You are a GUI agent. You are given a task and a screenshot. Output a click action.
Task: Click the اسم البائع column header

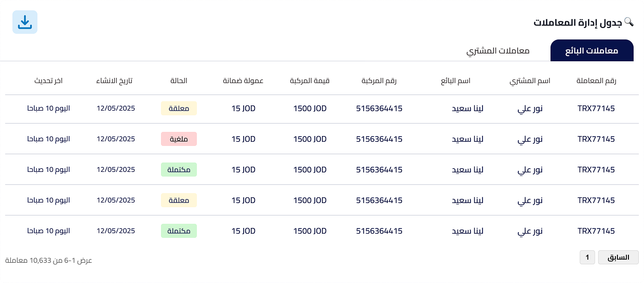click(455, 81)
